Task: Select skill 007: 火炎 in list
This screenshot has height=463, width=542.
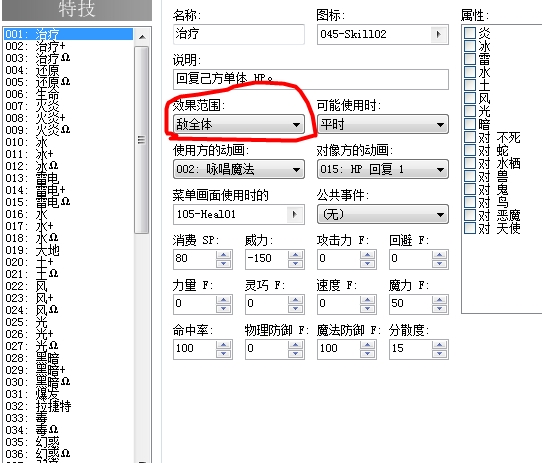Action: pos(68,106)
